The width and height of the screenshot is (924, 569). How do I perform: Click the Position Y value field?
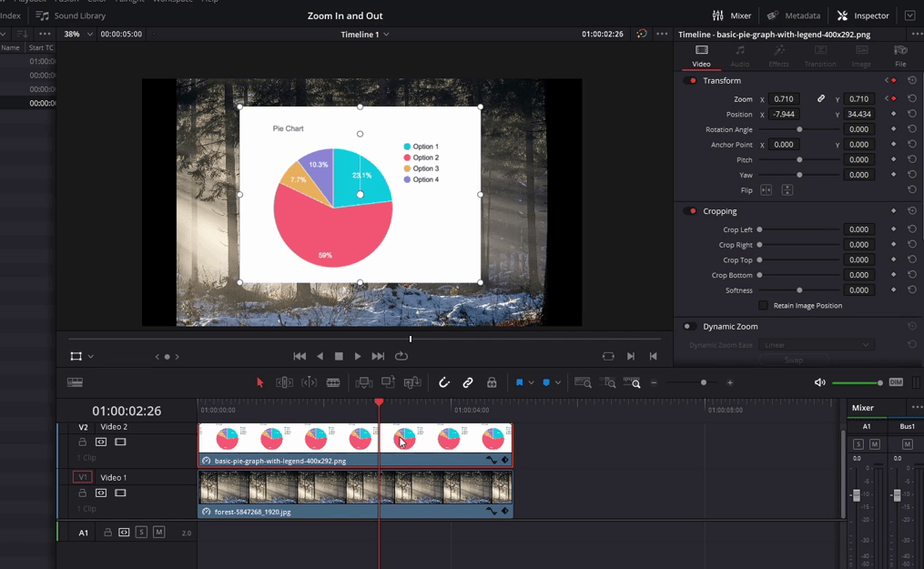pyautogui.click(x=858, y=115)
